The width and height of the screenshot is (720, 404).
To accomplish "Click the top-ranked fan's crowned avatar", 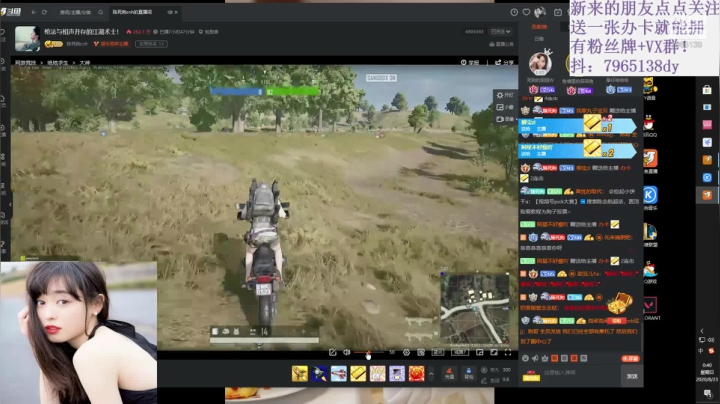I will (x=540, y=62).
